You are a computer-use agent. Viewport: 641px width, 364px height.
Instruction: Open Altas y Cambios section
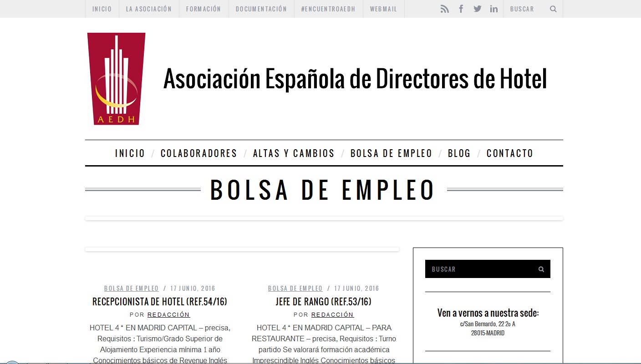coord(294,153)
